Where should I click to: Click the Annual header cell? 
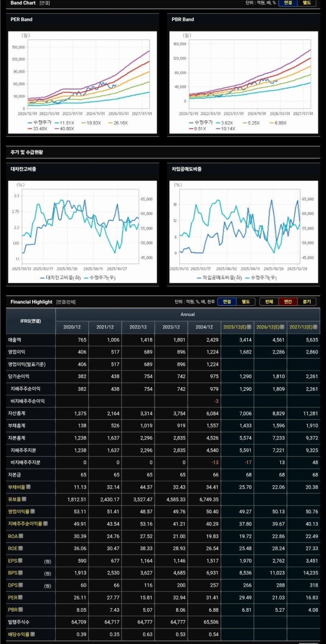click(x=187, y=314)
